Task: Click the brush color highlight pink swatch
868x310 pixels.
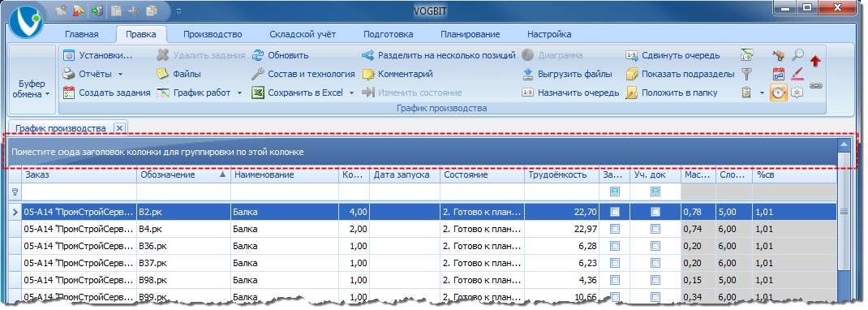Action: click(797, 74)
